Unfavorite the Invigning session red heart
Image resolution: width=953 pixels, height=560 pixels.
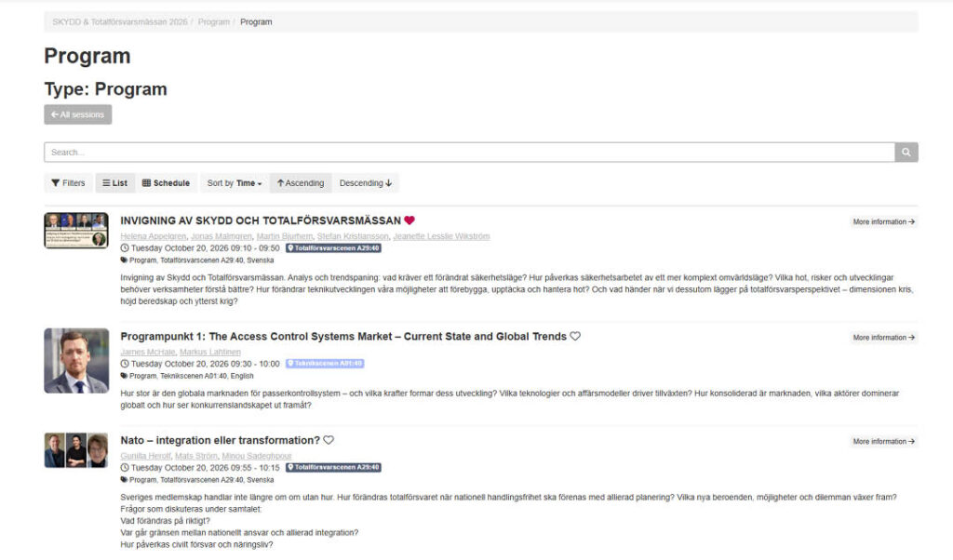point(409,220)
